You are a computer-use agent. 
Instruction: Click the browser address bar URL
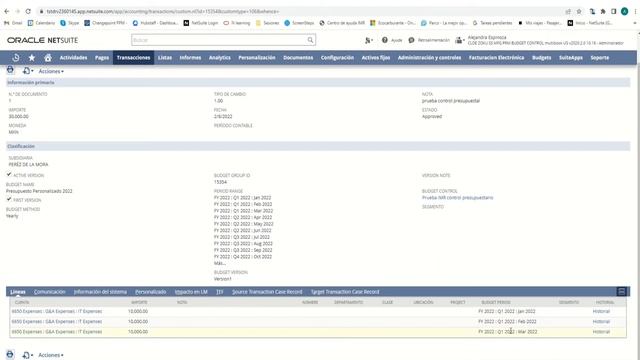pos(162,11)
